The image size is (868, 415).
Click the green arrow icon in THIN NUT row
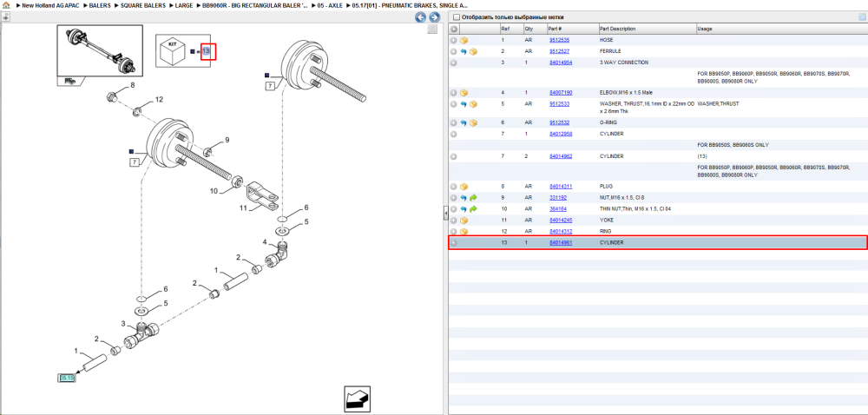click(473, 209)
